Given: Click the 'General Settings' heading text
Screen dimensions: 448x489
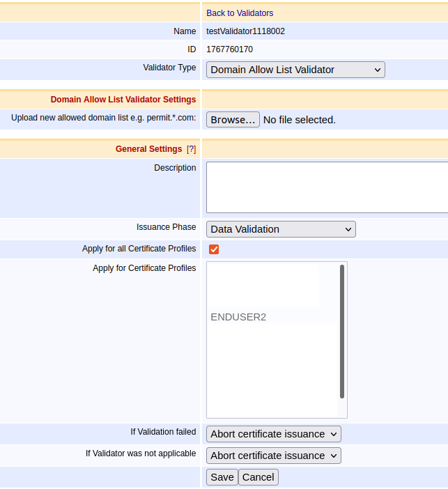Looking at the screenshot, I should pyautogui.click(x=148, y=149).
